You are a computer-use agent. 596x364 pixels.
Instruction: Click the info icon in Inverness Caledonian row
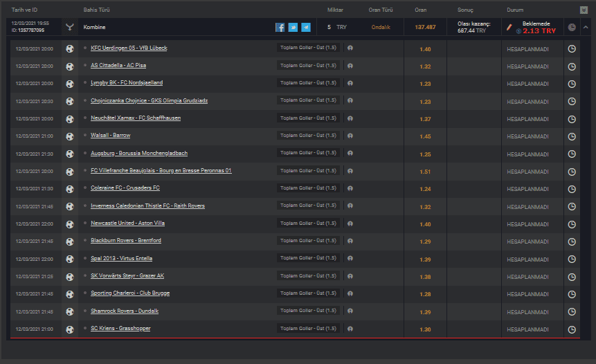[x=350, y=206]
